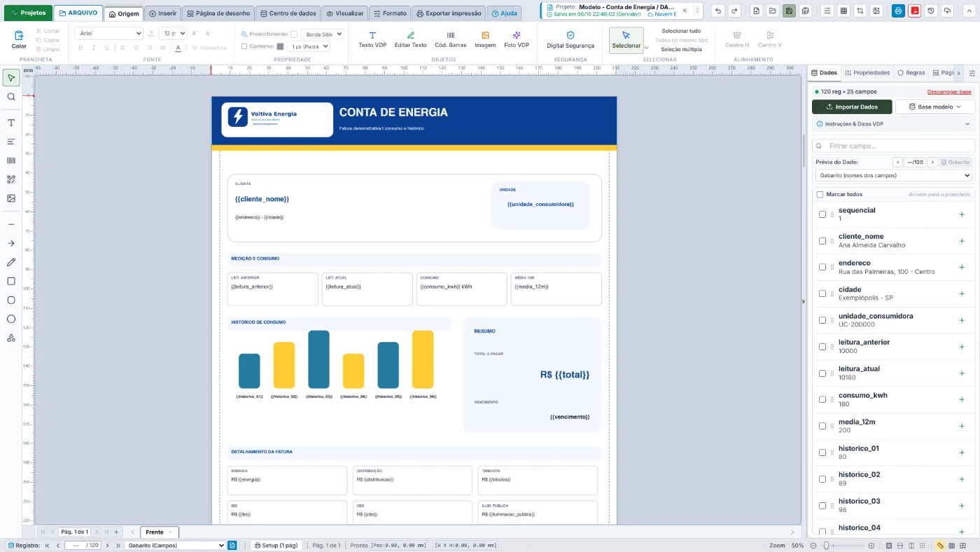Open Digital Segurança shield tool

click(x=570, y=39)
